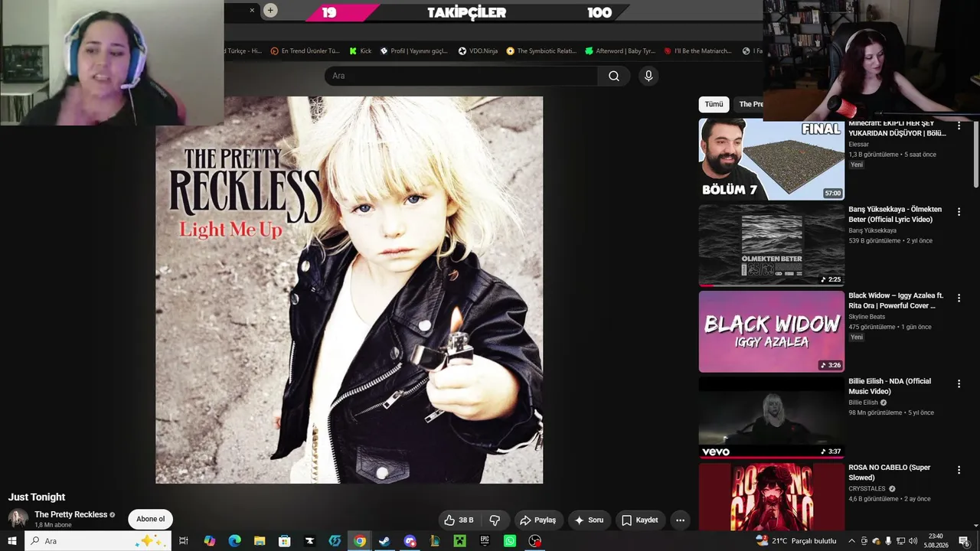The image size is (980, 551).
Task: Search YouTube with the magnifier button
Action: tap(614, 76)
